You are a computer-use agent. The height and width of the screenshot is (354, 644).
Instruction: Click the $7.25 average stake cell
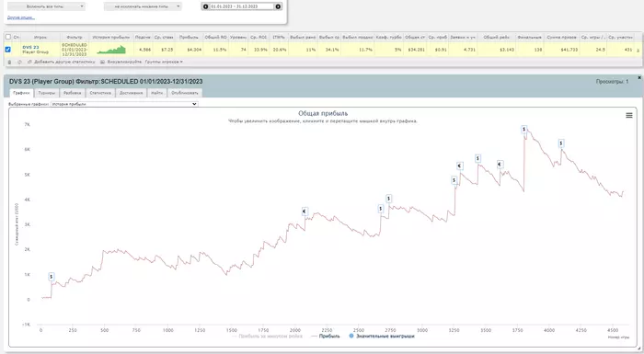click(x=167, y=50)
